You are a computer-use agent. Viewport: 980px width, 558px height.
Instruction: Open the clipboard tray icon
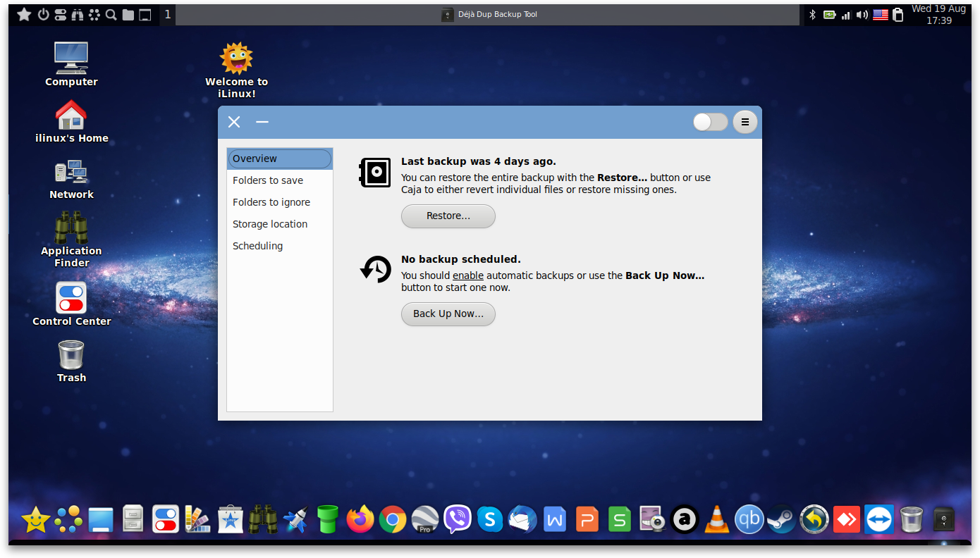898,14
